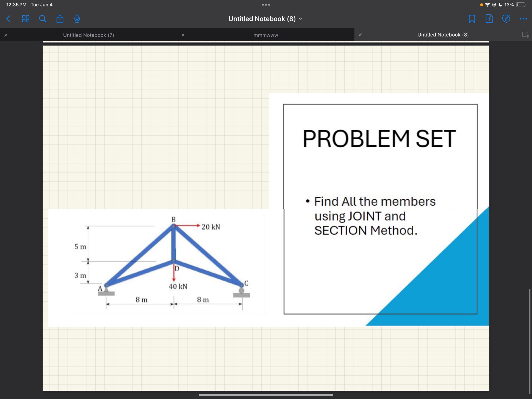Start audio recording with microphone icon
This screenshot has height=399, width=532.
(x=77, y=19)
